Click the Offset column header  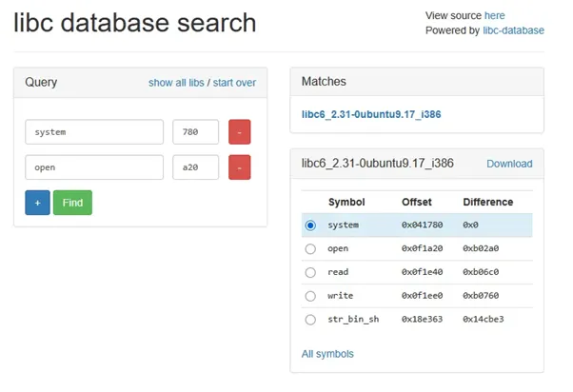[417, 202]
